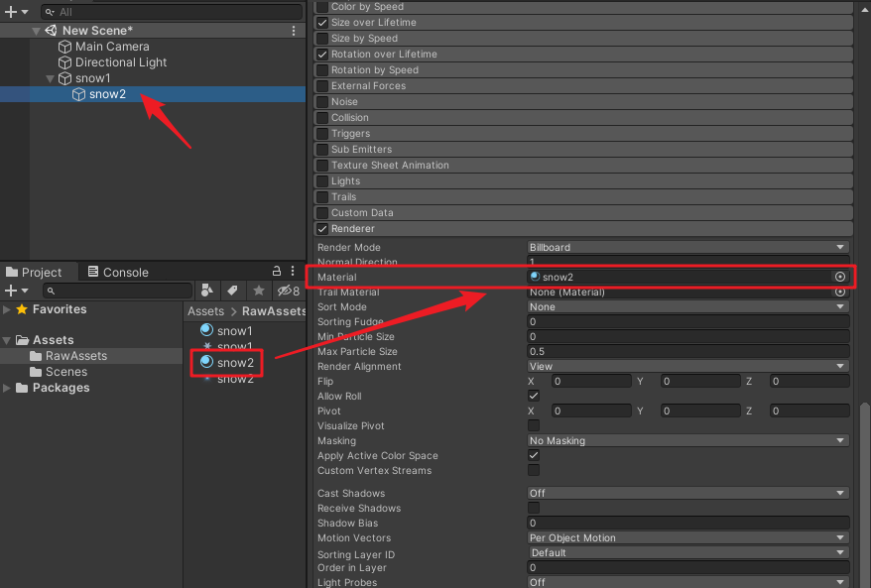Click the Hierarchy search field
The width and height of the screenshot is (871, 588).
point(172,12)
